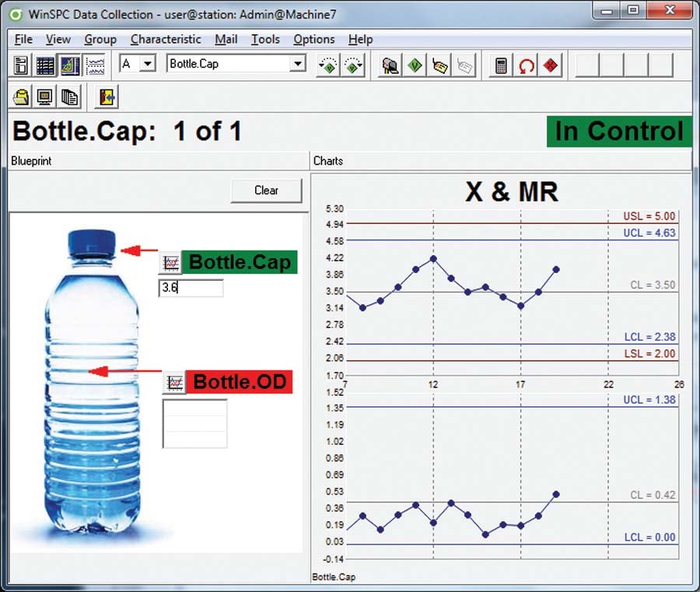Click the exit door icon
The image size is (700, 592).
[x=105, y=97]
